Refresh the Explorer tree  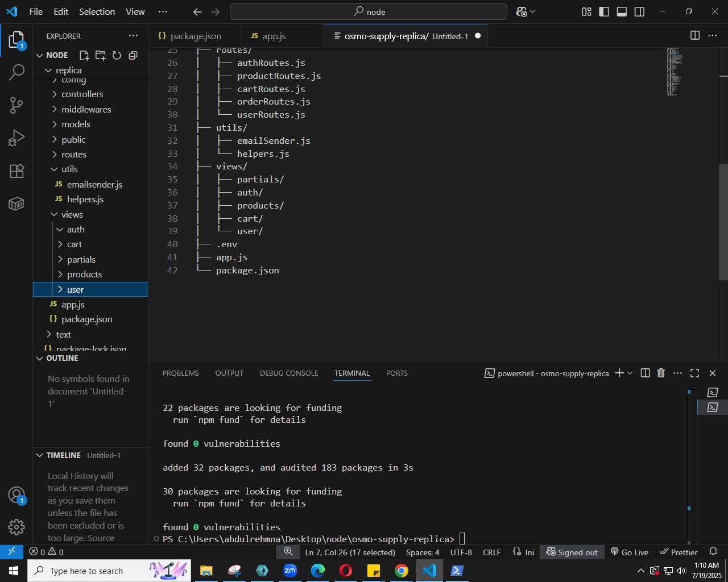pos(117,55)
